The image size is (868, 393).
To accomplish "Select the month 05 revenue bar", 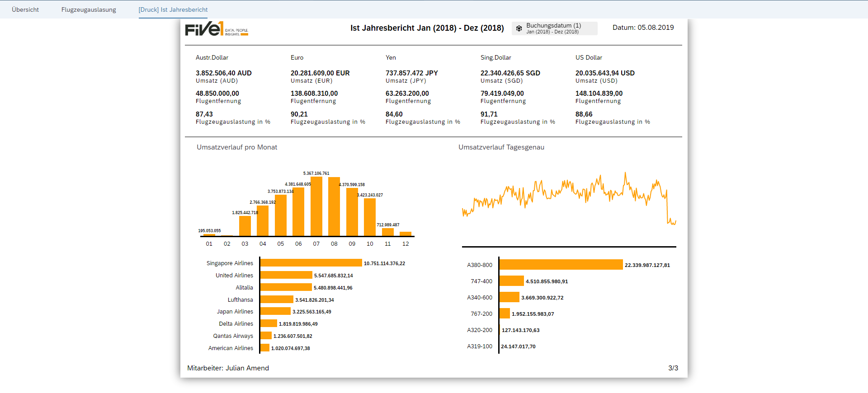I will click(x=281, y=215).
